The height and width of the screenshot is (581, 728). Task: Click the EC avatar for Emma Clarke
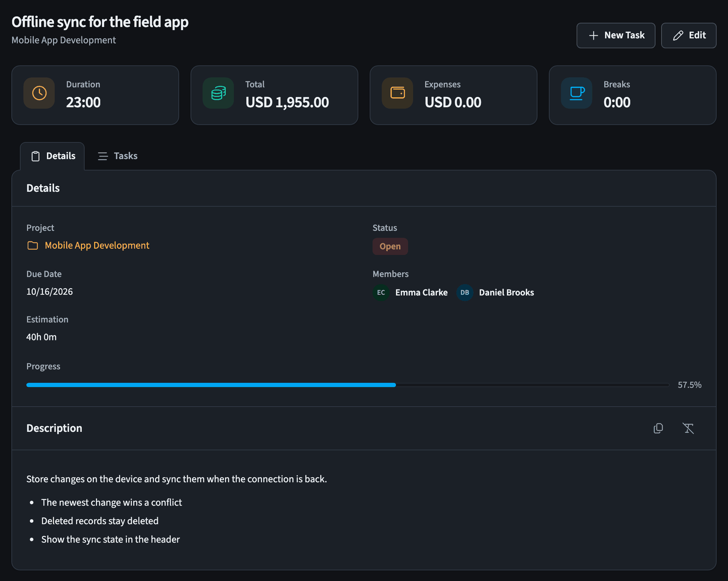tap(381, 292)
